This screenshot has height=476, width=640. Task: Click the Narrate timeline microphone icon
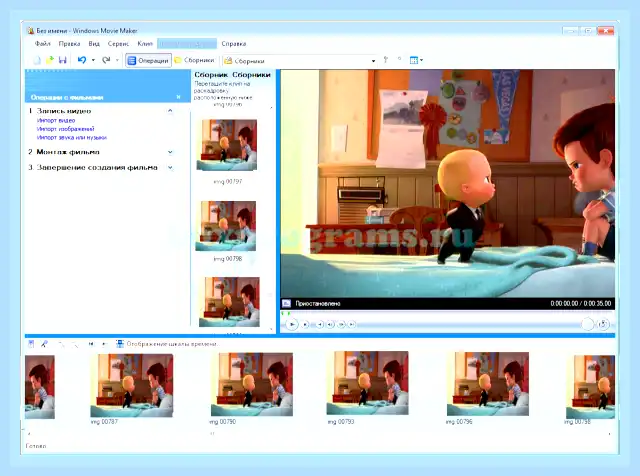tap(44, 344)
